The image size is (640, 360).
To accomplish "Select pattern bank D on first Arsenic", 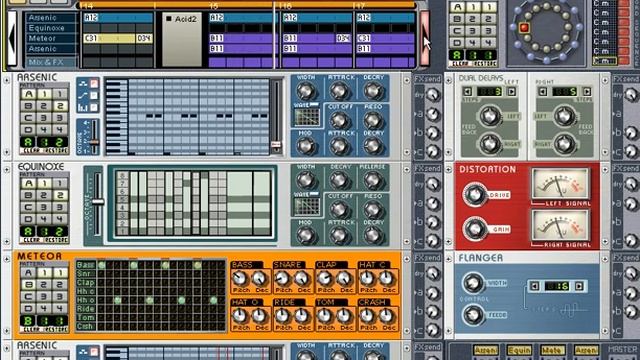I will pyautogui.click(x=28, y=130).
